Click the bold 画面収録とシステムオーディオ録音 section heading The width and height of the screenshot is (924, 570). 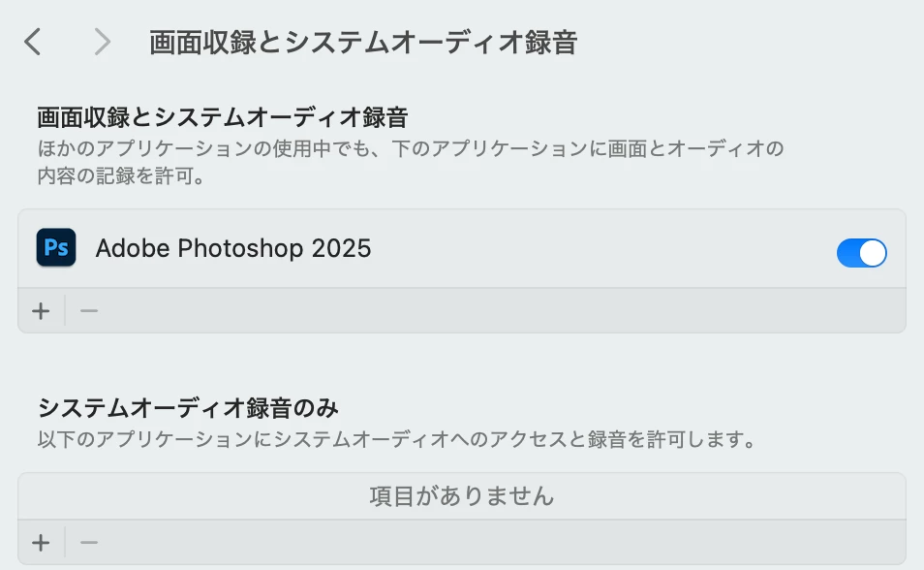(x=222, y=117)
